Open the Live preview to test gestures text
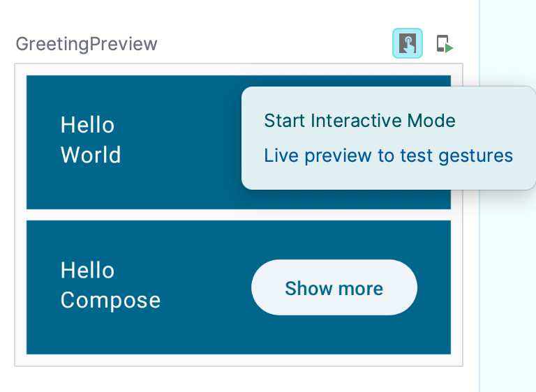The height and width of the screenshot is (392, 536). (x=388, y=156)
